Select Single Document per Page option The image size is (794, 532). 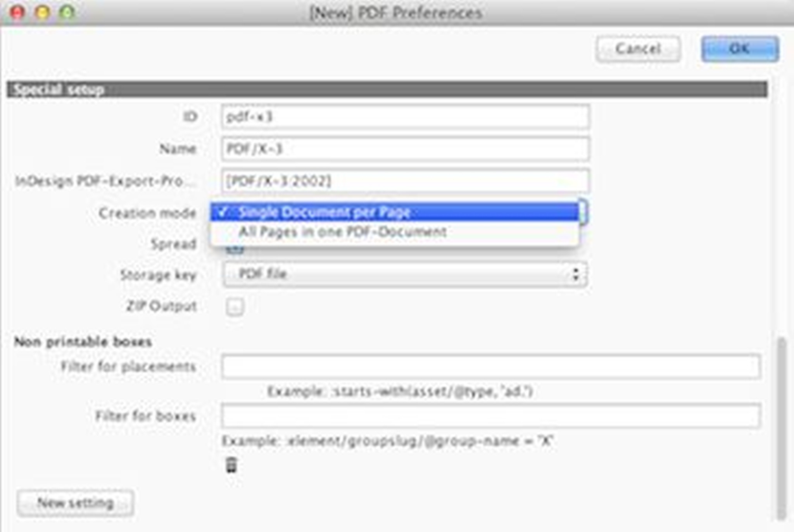click(324, 212)
